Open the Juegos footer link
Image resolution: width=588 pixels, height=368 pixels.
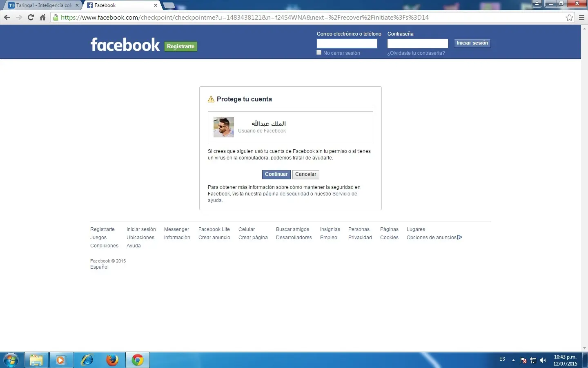[x=98, y=238]
